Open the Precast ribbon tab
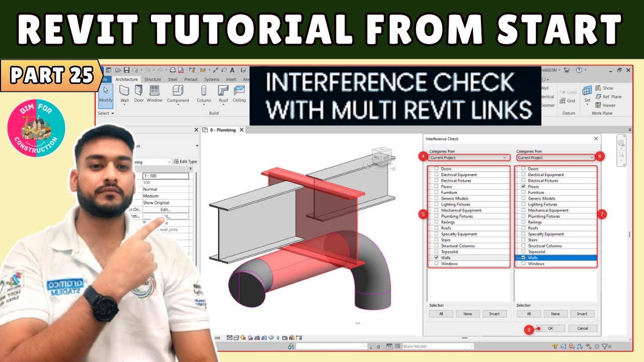The height and width of the screenshot is (362, 644). tap(191, 79)
